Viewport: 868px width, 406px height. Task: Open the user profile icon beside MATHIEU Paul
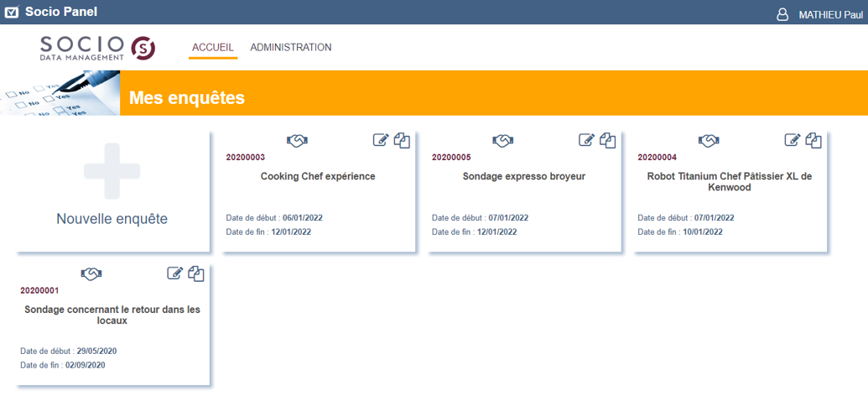click(782, 14)
